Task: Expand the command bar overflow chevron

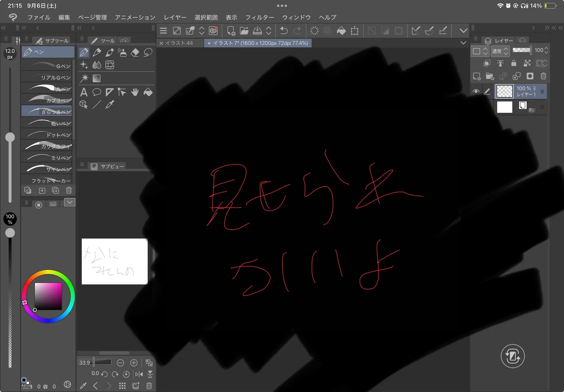Action: [463, 31]
